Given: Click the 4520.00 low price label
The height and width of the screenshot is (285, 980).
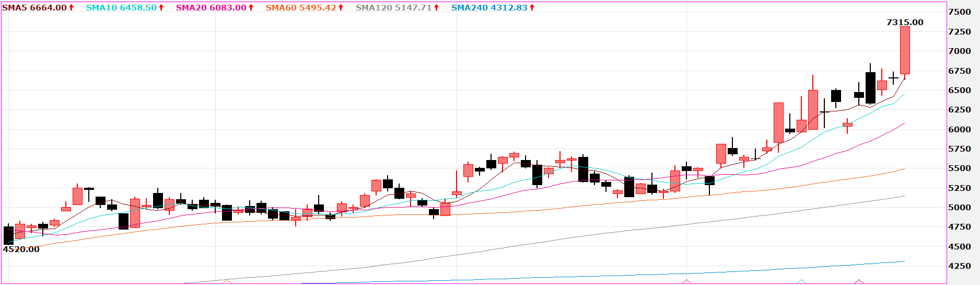Looking at the screenshot, I should (x=21, y=249).
